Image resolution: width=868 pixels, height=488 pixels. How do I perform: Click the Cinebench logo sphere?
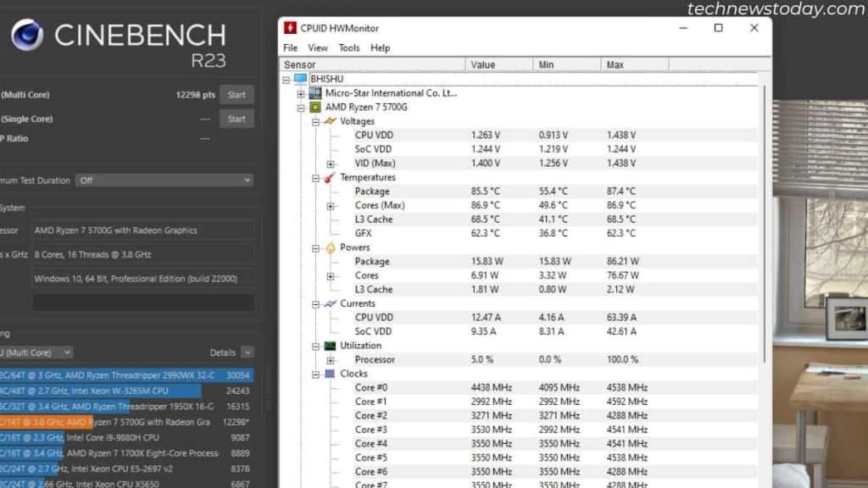[x=26, y=35]
